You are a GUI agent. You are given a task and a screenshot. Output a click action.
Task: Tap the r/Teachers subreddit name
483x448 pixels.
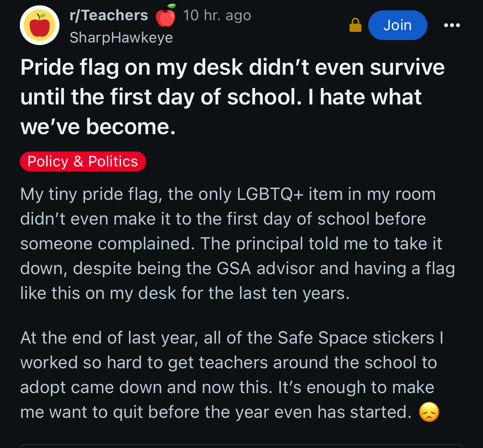coord(109,16)
